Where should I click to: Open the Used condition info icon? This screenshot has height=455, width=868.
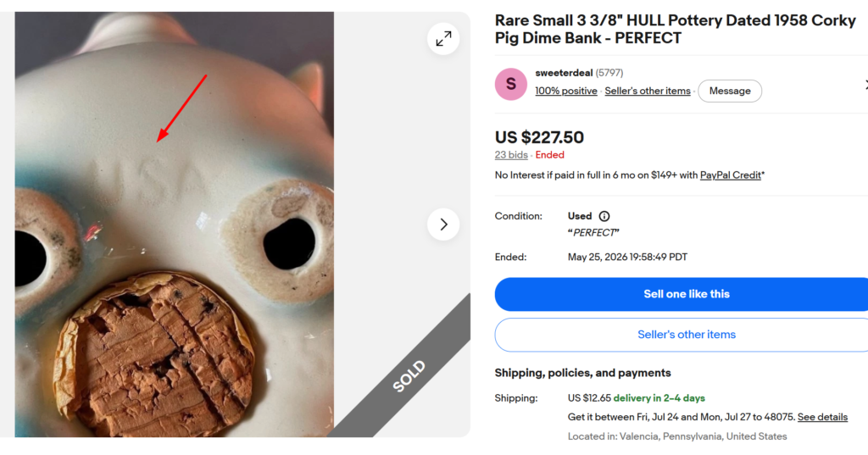pyautogui.click(x=604, y=216)
